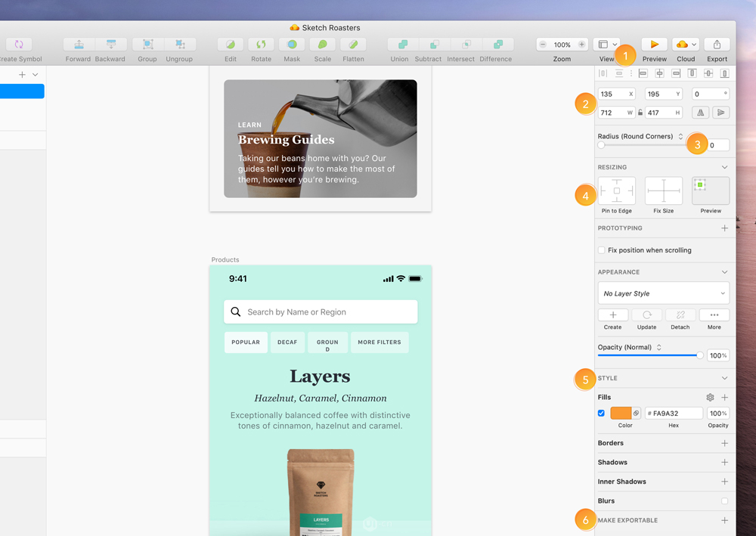This screenshot has height=536, width=756.
Task: Collapse the Style section
Action: click(725, 378)
